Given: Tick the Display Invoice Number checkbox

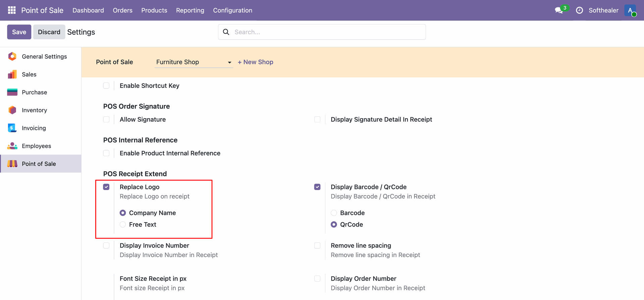Looking at the screenshot, I should pos(106,245).
